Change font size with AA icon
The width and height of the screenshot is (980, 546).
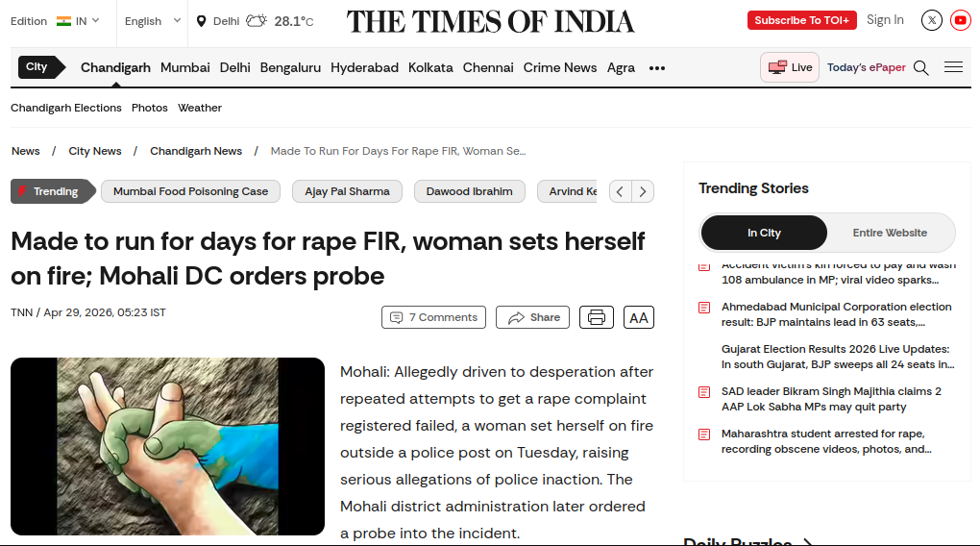click(639, 317)
